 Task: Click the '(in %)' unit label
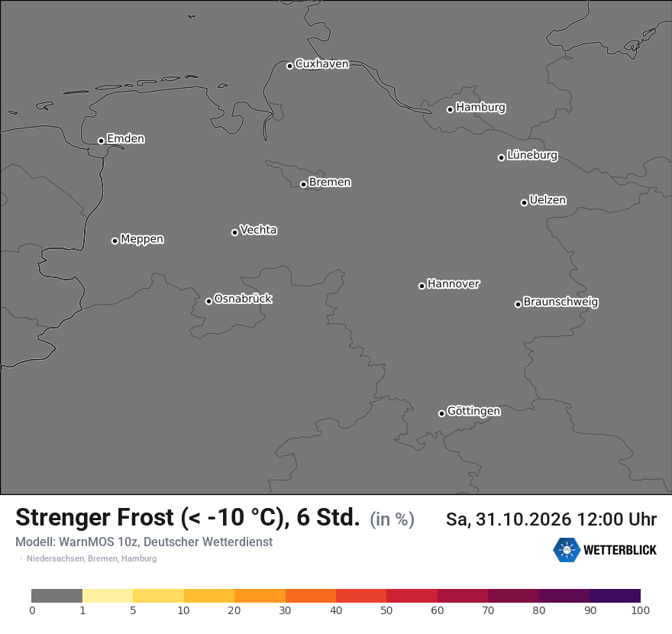coord(393,519)
